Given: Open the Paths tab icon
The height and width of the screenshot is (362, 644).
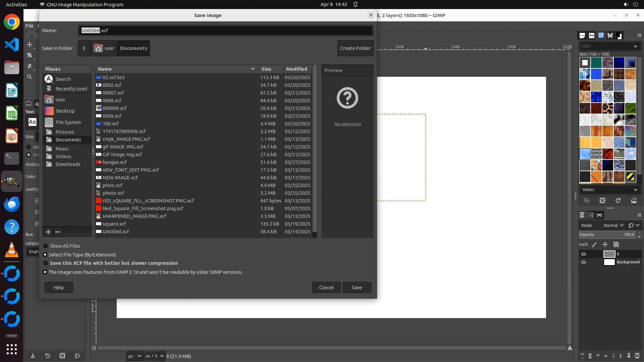Looking at the screenshot, I should (x=600, y=215).
